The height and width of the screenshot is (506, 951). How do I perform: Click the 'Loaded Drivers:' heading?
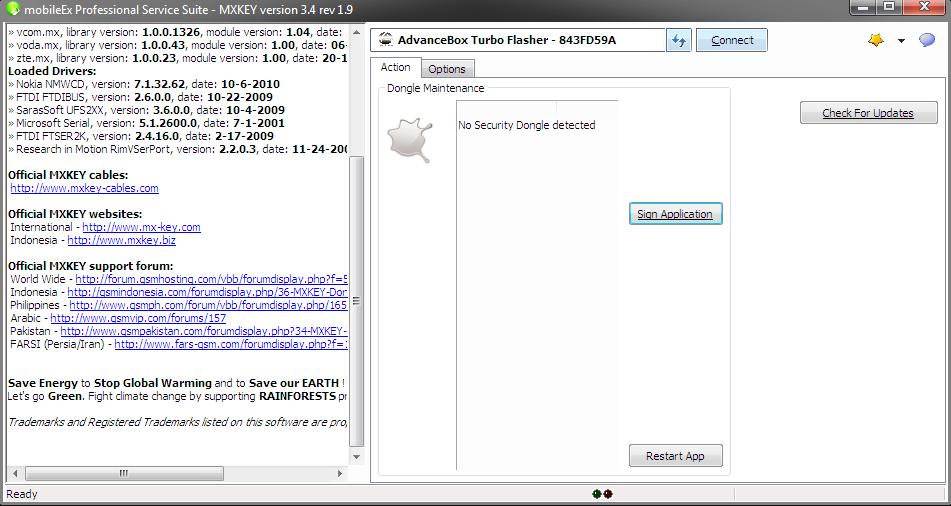52,71
